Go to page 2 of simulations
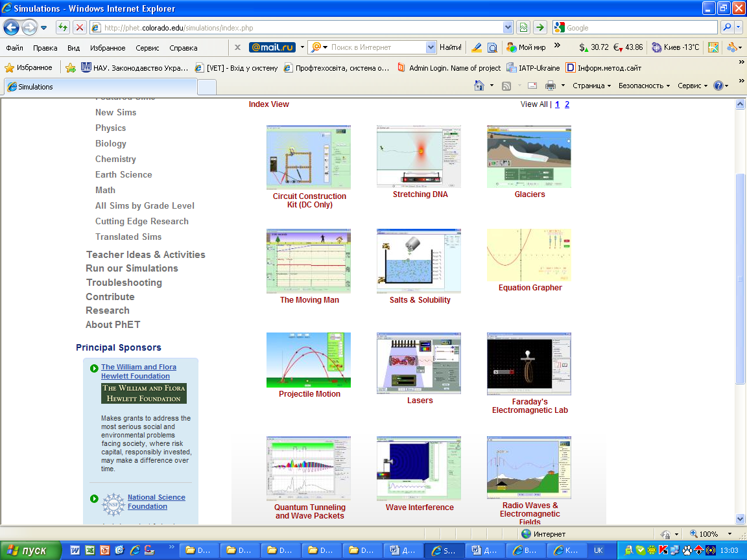This screenshot has height=560, width=747. [x=567, y=104]
